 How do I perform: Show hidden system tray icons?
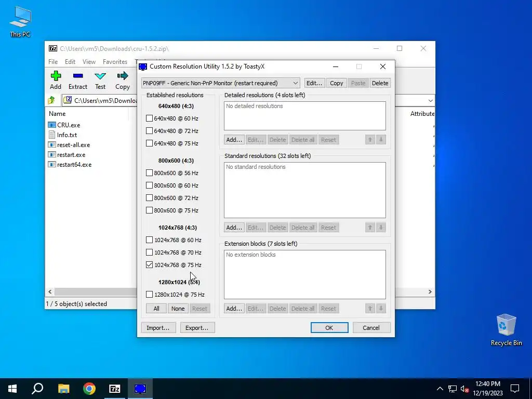click(440, 389)
